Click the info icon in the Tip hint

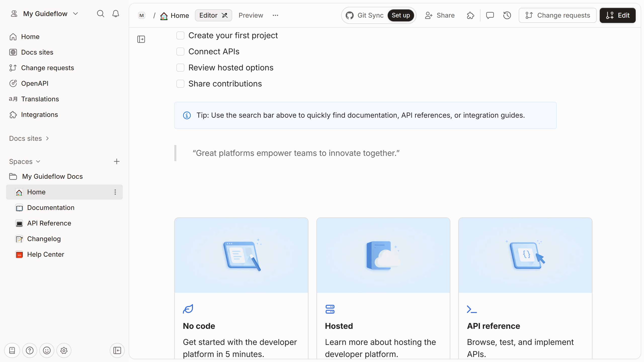coord(187,115)
